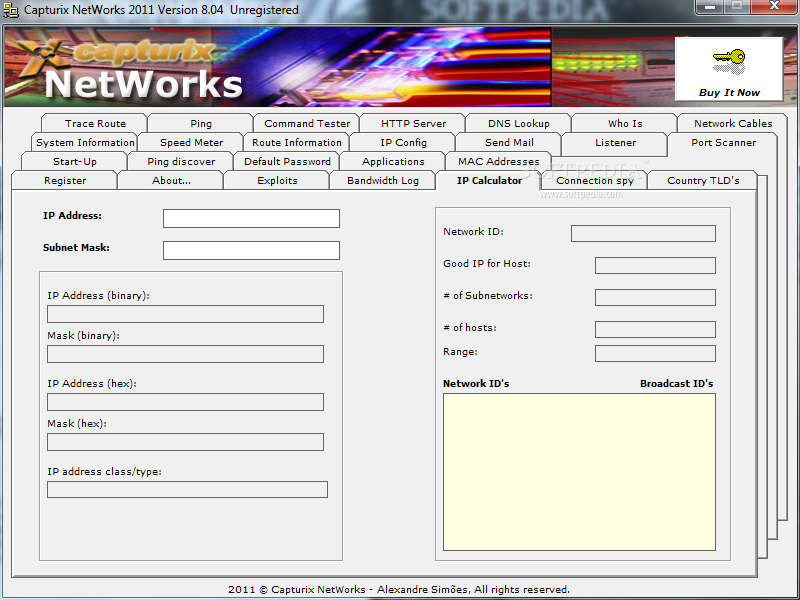Open the Connection spy tab
This screenshot has height=600, width=800.
[x=595, y=181]
